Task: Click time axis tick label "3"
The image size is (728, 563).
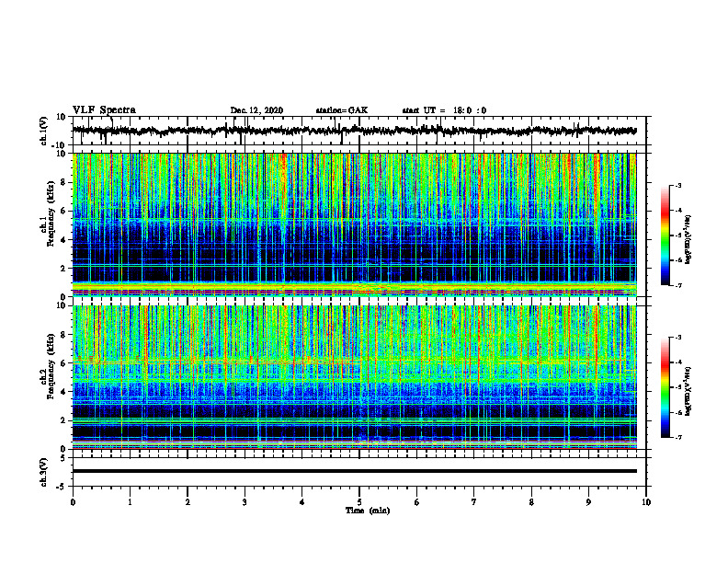Action: [245, 502]
